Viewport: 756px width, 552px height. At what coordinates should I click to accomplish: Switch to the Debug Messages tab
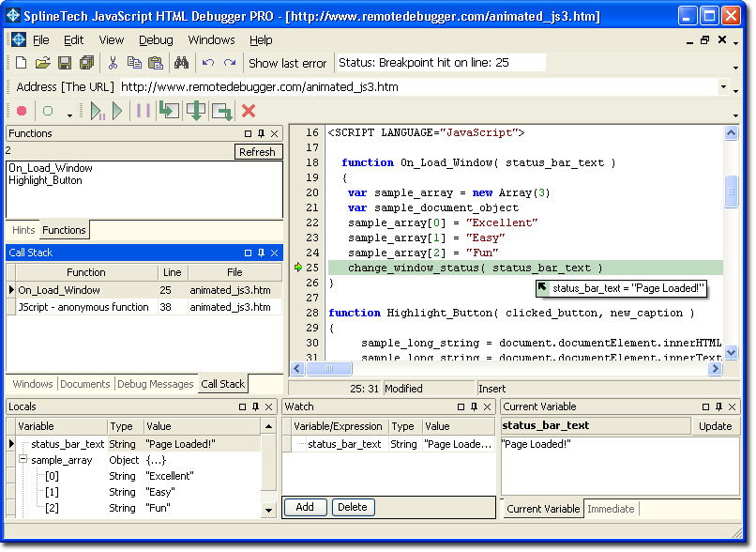click(x=156, y=384)
